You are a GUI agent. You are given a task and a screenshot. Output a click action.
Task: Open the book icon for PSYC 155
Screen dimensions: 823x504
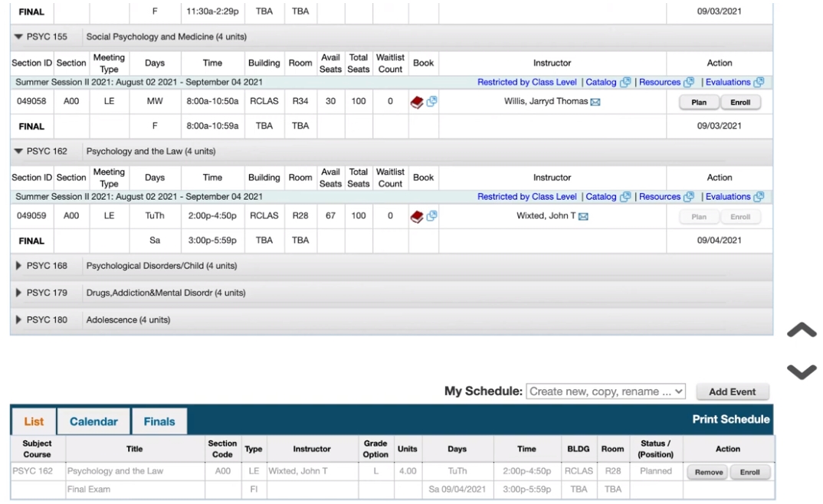coord(417,103)
